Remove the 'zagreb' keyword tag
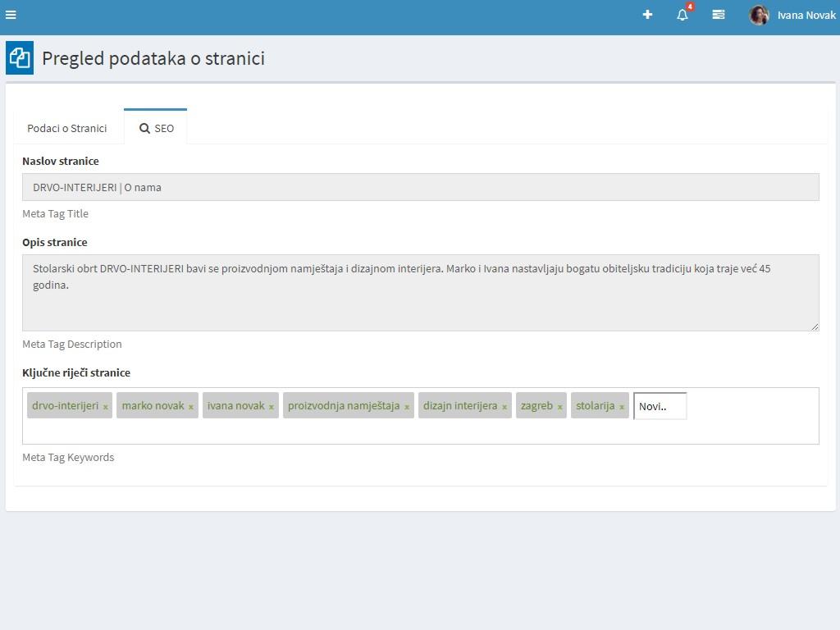The width and height of the screenshot is (840, 630). pos(560,407)
